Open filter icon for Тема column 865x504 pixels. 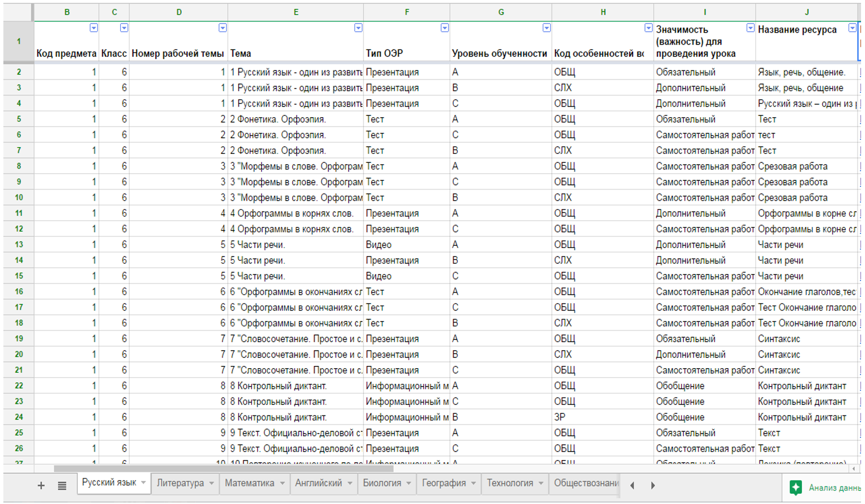click(358, 28)
